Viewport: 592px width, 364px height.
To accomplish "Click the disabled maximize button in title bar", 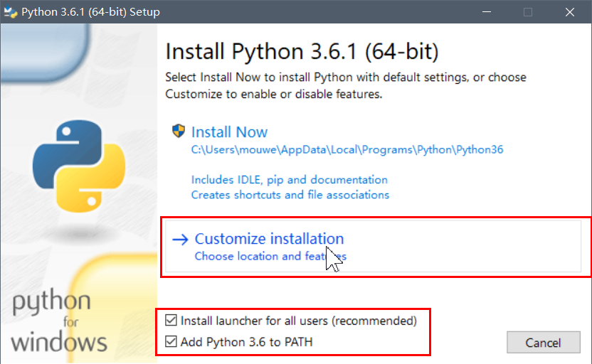I will click(528, 11).
